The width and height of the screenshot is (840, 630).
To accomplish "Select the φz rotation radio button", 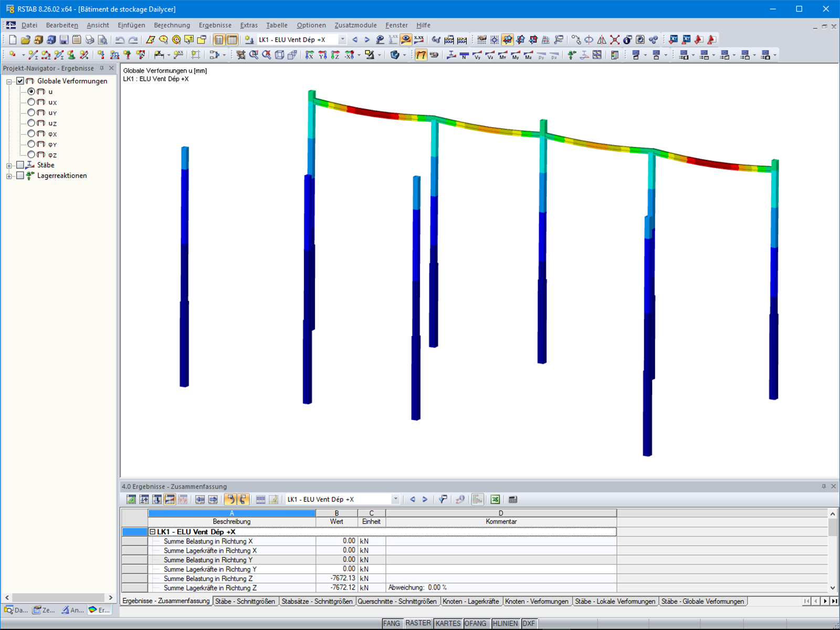I will tap(31, 154).
